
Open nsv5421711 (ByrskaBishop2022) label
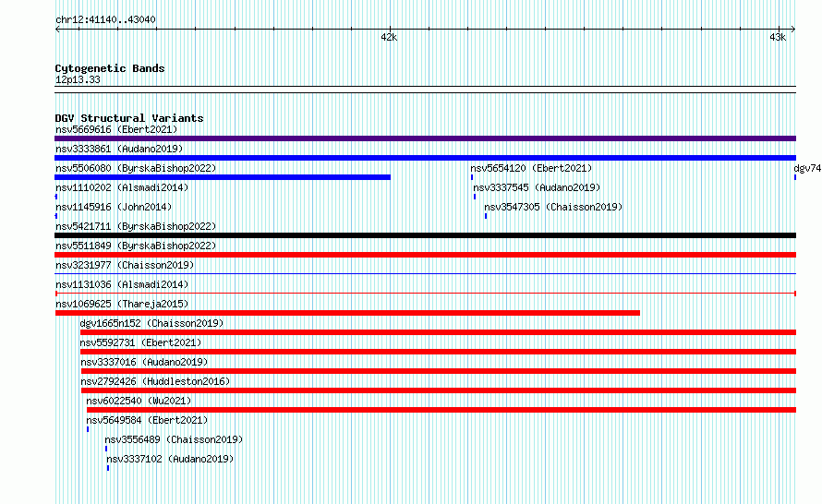pyautogui.click(x=136, y=226)
